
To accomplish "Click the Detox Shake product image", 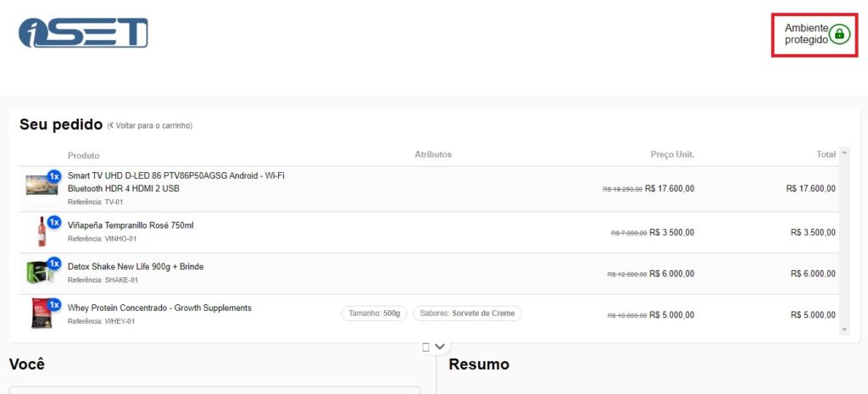I will point(39,273).
